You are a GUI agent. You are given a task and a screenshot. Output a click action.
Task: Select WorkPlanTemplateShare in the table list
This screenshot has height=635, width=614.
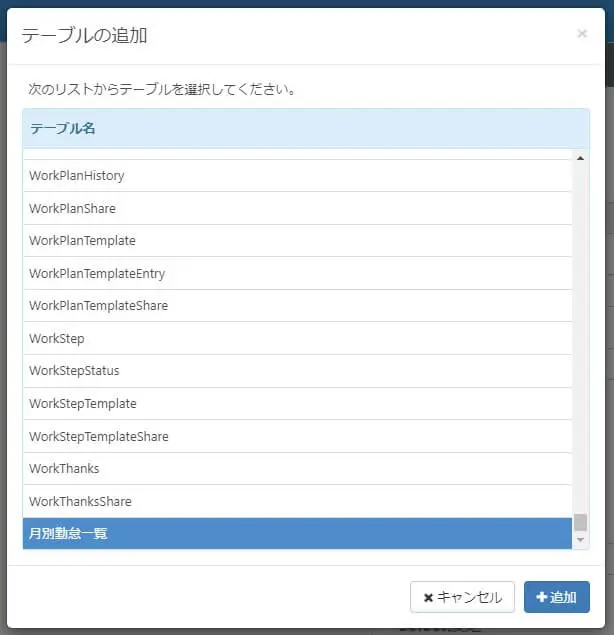coord(99,306)
